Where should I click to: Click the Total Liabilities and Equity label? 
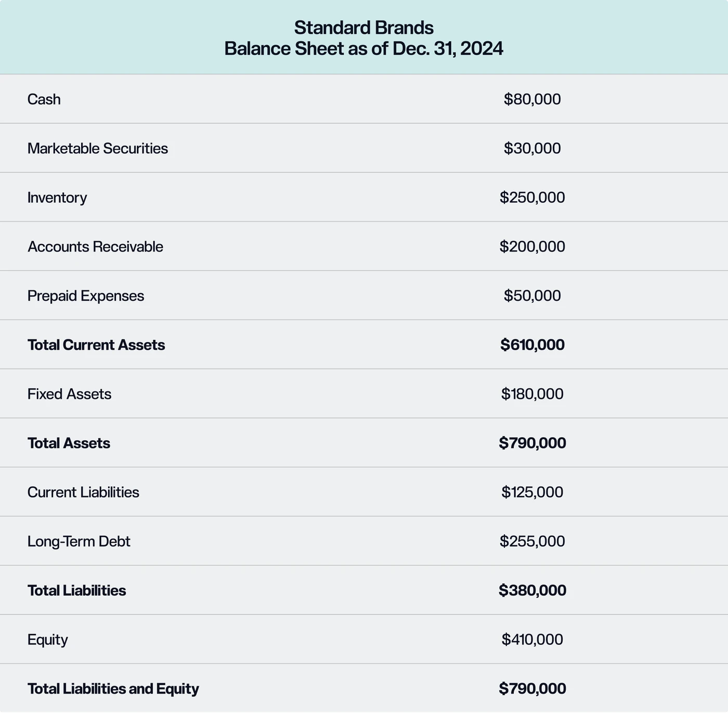click(113, 689)
